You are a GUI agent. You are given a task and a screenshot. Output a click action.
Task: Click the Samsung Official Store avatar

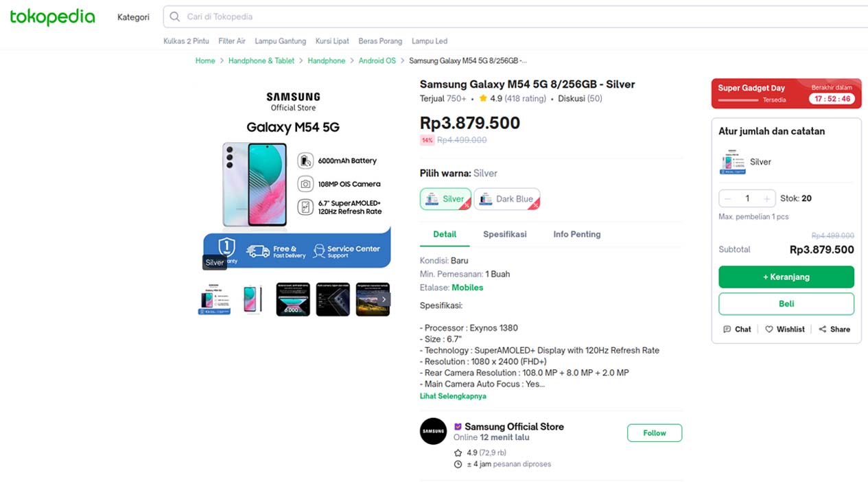433,431
